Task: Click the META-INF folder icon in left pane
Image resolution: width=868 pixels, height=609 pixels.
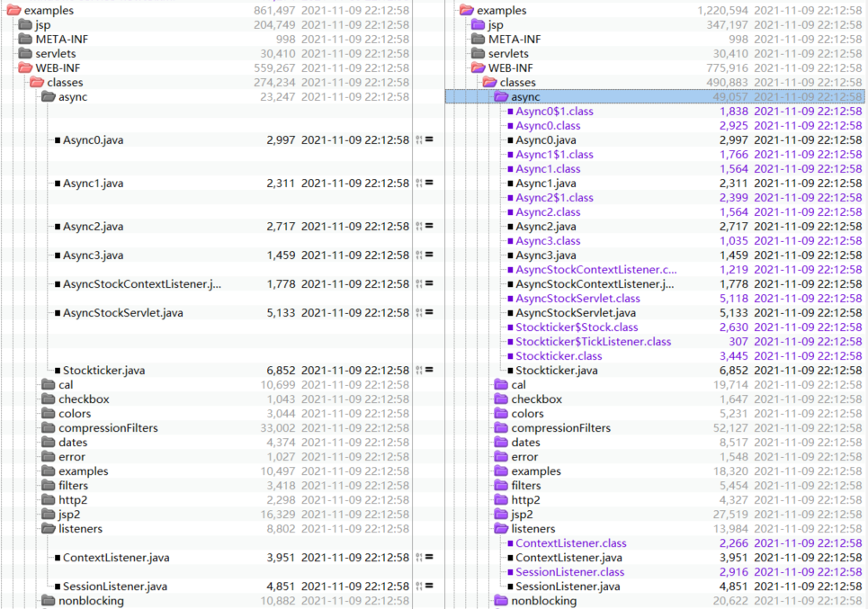Action: pyautogui.click(x=25, y=40)
